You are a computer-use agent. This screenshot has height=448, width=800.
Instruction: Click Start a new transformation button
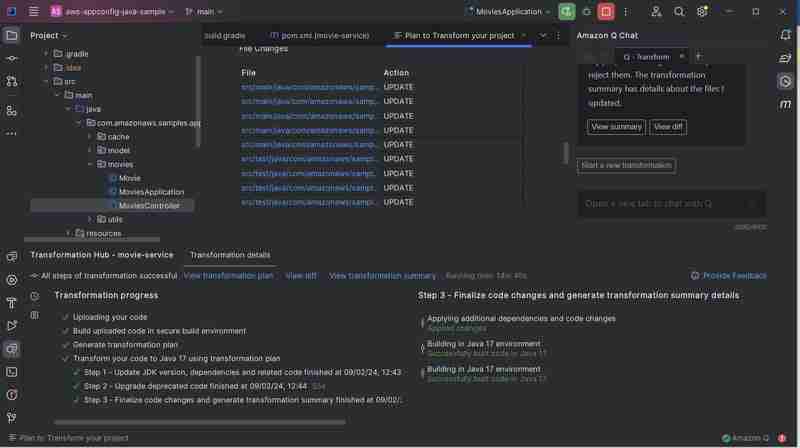point(627,165)
